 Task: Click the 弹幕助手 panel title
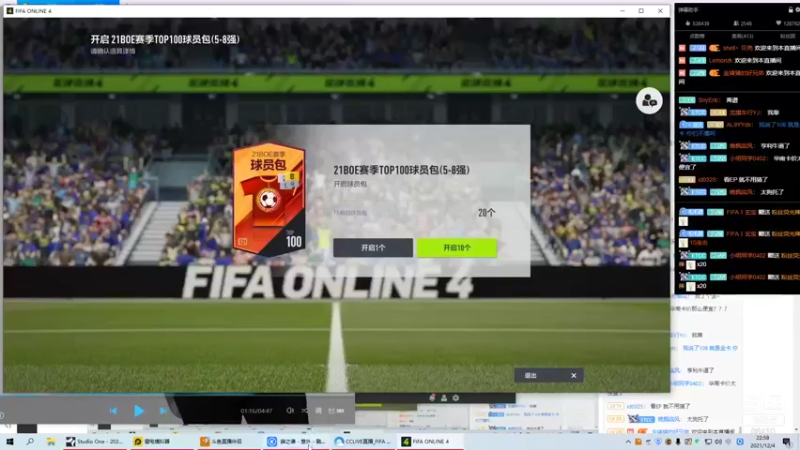tap(688, 10)
